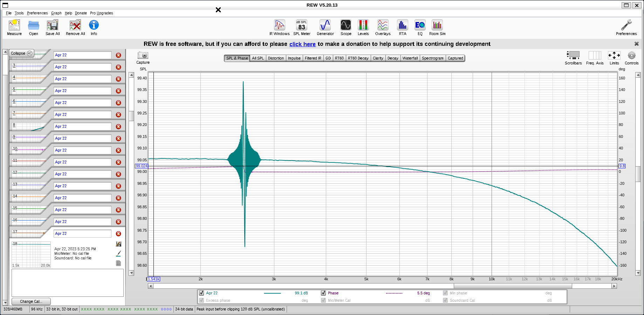
Task: Open the Tools menu
Action: point(19,13)
